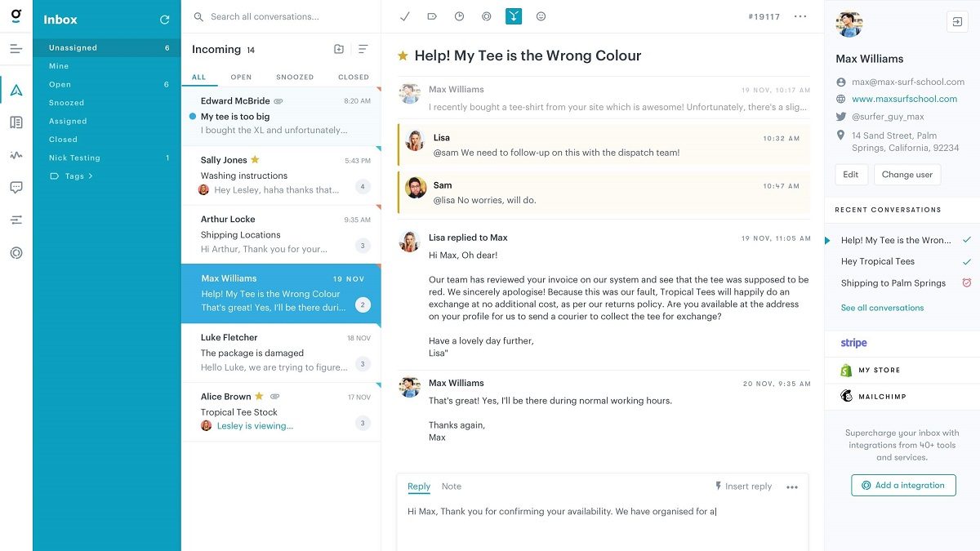Open the chat messages icon in the left rail
The height and width of the screenshot is (551, 980).
point(16,187)
